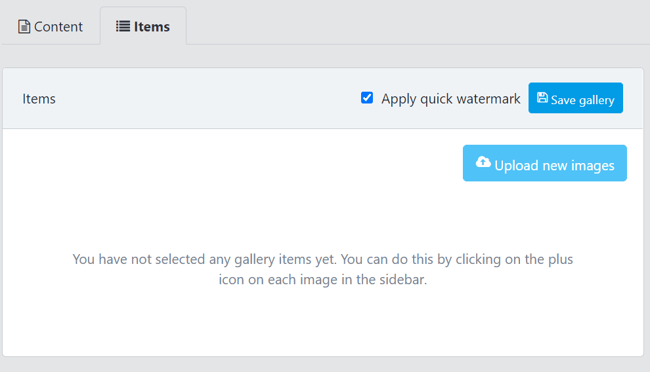Click the 'Items' heading in the panel header

click(39, 99)
